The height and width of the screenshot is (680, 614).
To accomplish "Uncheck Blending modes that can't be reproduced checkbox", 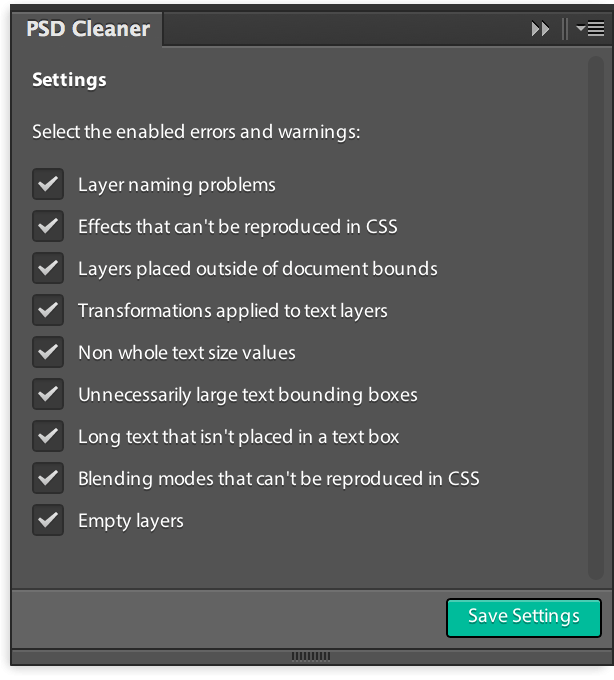I will tap(48, 478).
